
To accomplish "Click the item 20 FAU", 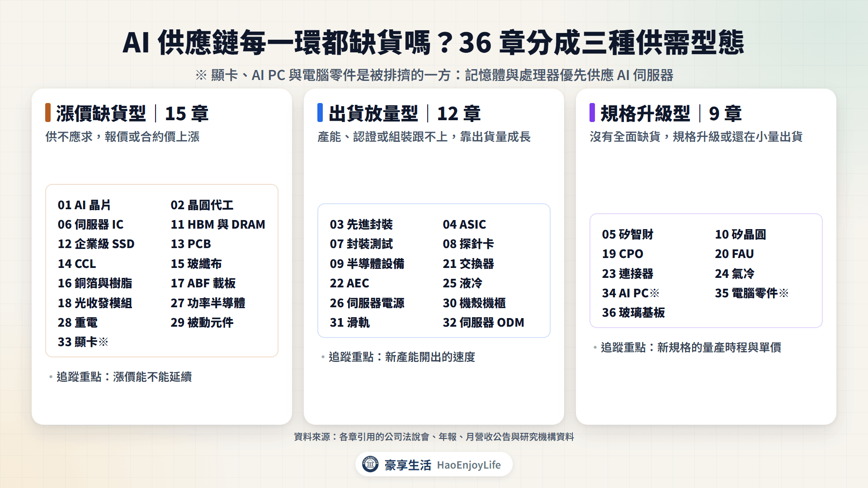I will [x=734, y=254].
